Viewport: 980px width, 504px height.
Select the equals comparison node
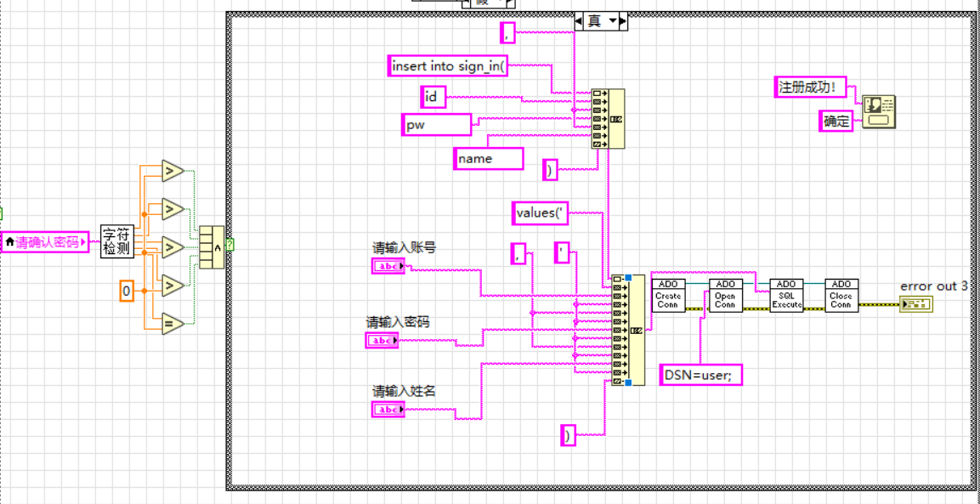[x=173, y=323]
